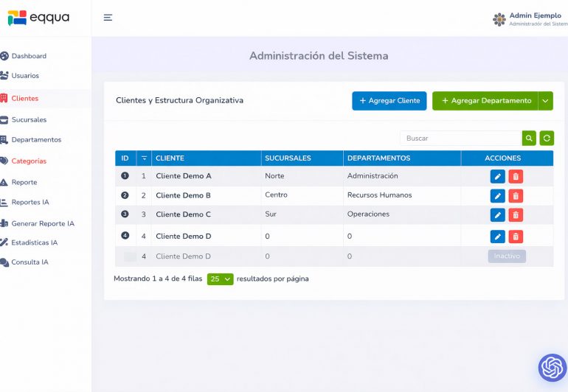Edit Cliente Demo A with pencil icon
Viewport: 568px width, 392px height.
(497, 176)
